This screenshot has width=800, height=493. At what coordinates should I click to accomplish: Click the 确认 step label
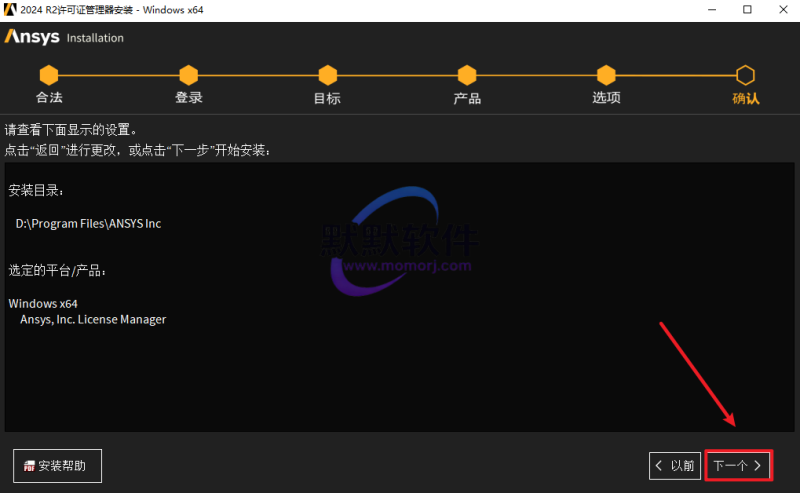point(745,98)
